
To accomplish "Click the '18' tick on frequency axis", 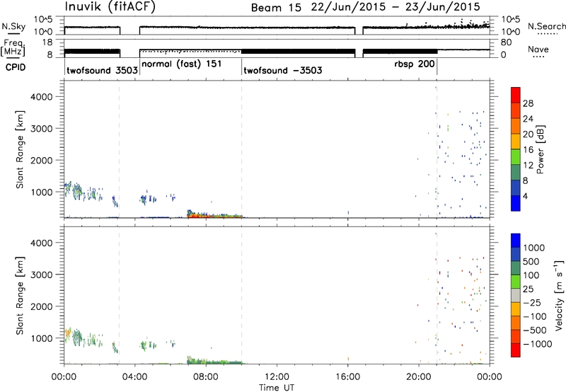I will click(x=48, y=42).
